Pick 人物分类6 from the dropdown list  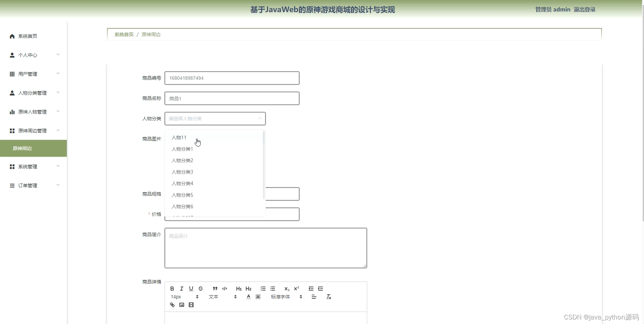[x=215, y=207]
